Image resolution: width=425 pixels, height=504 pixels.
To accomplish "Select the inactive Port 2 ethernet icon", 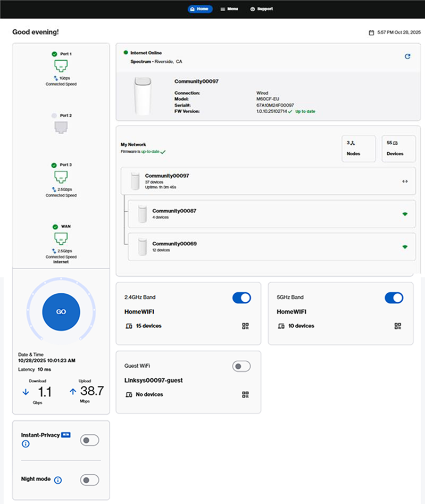I will coord(61,127).
